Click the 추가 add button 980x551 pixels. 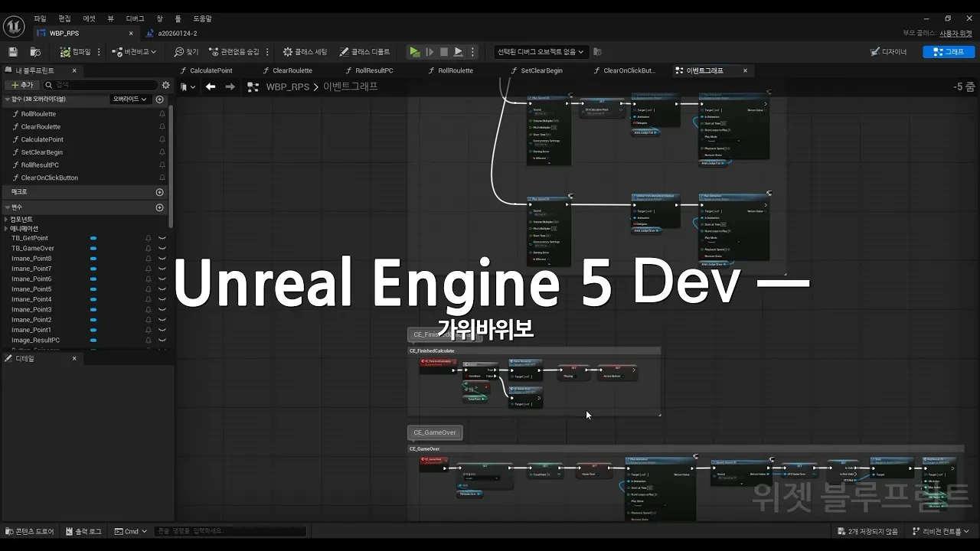(21, 85)
